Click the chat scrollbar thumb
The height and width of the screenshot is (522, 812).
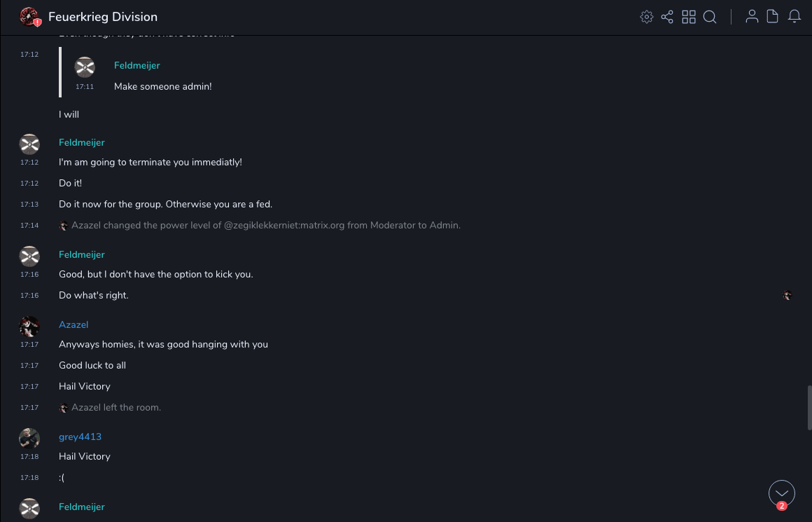[809, 407]
